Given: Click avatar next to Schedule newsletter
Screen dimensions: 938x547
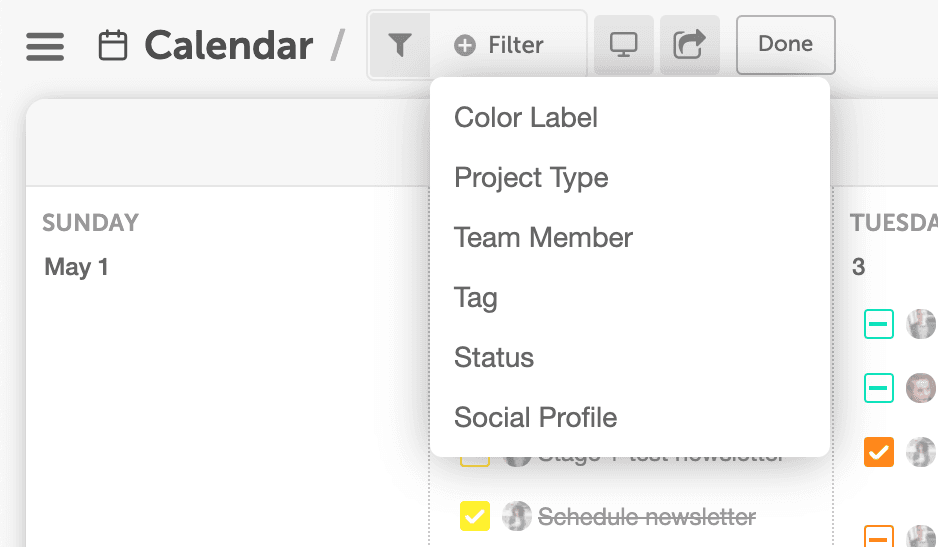Looking at the screenshot, I should tap(517, 516).
